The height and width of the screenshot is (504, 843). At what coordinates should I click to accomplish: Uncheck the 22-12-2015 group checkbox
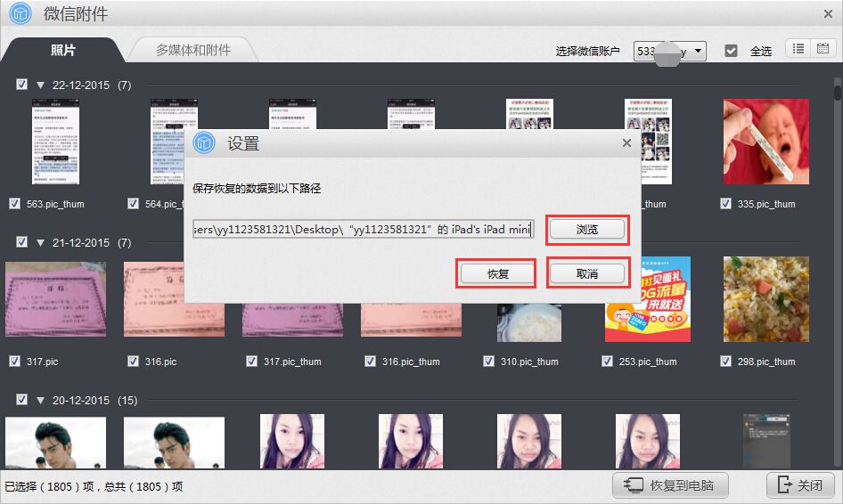(21, 85)
